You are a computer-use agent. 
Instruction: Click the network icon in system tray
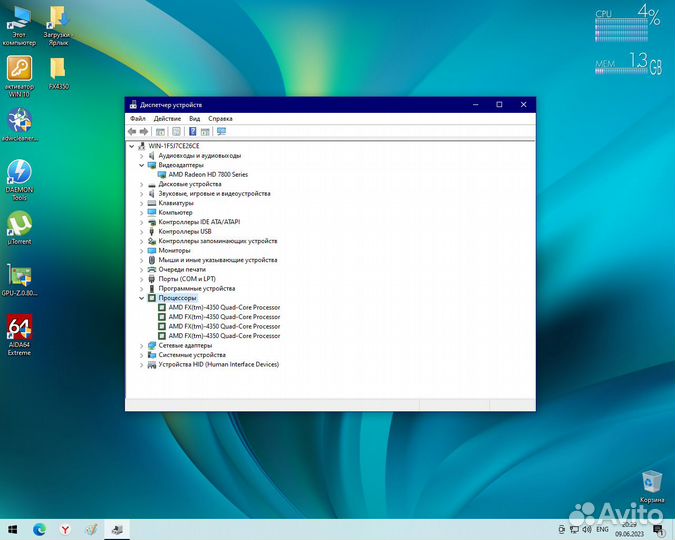pos(574,529)
